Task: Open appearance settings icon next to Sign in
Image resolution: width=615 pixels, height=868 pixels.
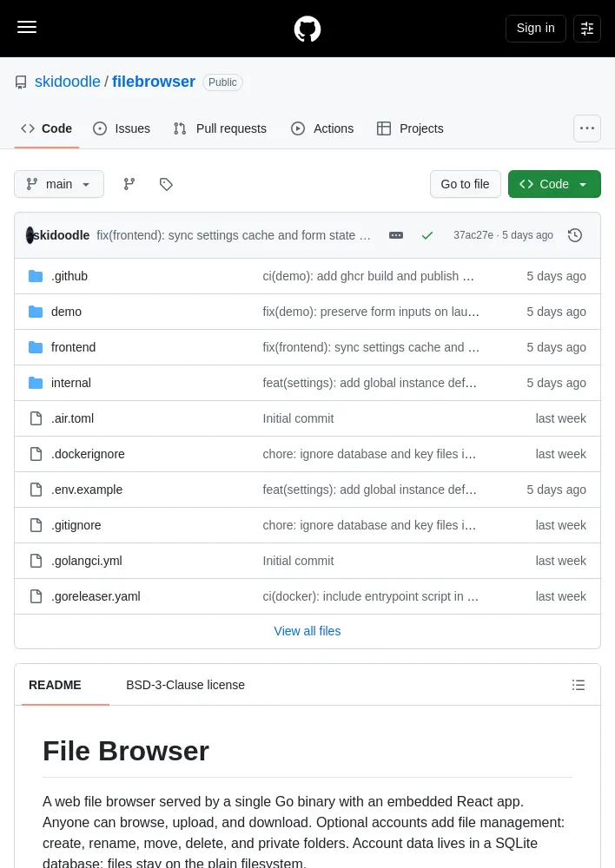Action: (586, 29)
